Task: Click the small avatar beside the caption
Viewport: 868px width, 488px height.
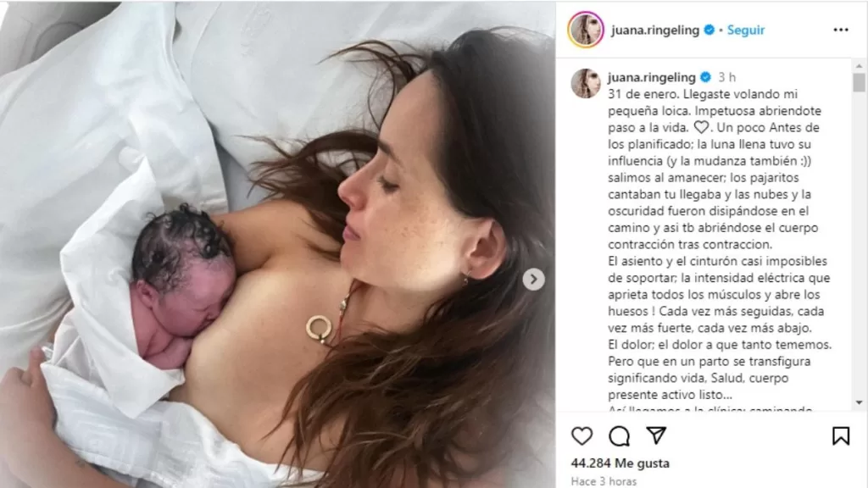Action: pos(586,84)
